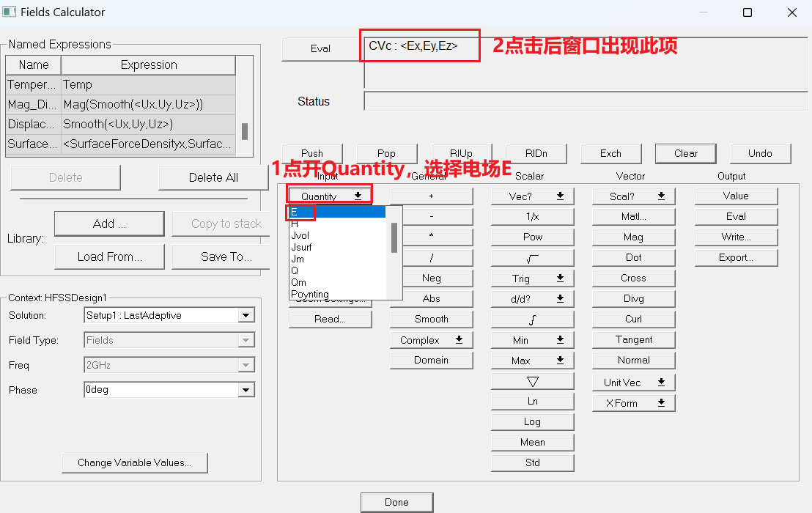Click the Export... output button
Screen dimensions: 812x513
[x=736, y=258]
